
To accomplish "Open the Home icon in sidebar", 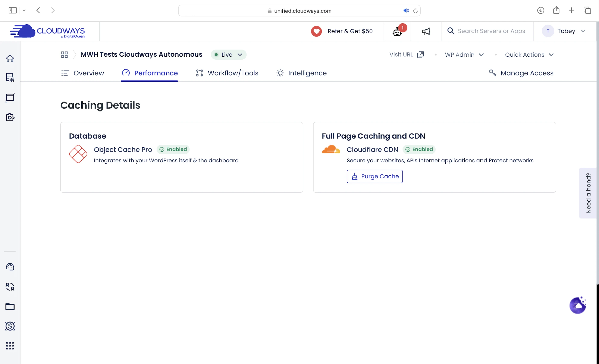I will pyautogui.click(x=10, y=58).
